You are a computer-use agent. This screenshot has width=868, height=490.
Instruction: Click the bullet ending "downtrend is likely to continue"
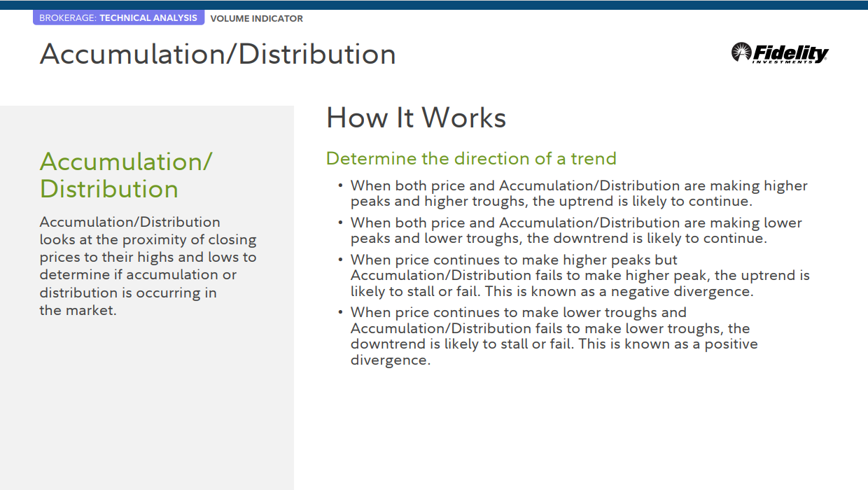(x=576, y=230)
